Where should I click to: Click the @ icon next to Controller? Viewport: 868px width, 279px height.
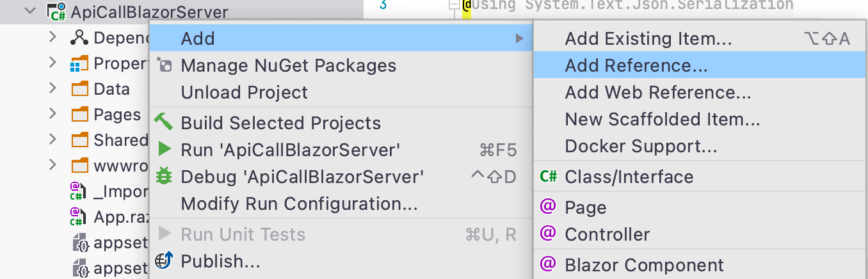(x=548, y=234)
